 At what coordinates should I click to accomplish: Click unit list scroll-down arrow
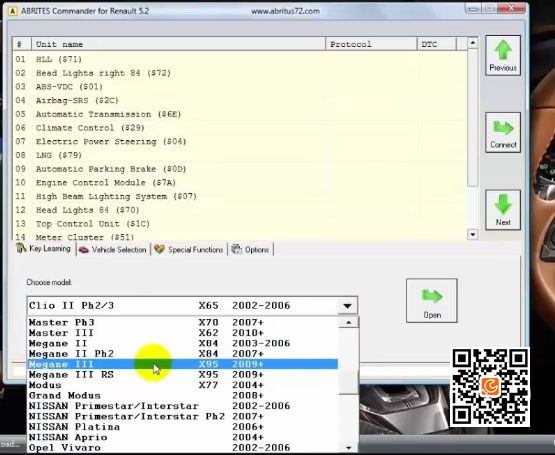473,234
